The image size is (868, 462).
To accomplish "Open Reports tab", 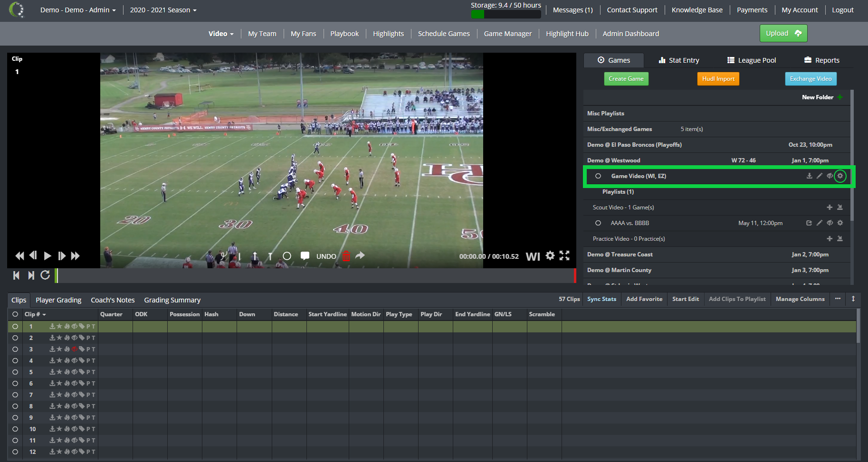I will point(822,60).
